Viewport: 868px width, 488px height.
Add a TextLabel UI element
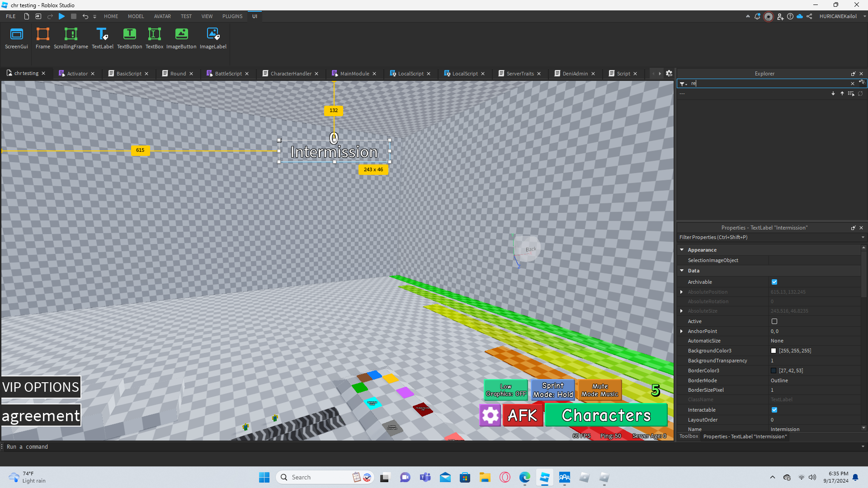pos(102,38)
